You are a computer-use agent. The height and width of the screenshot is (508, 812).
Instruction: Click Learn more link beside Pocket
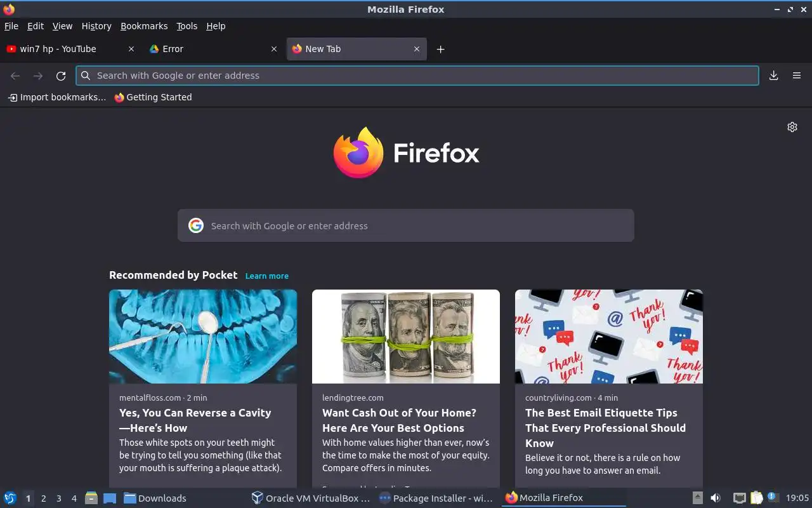[267, 276]
